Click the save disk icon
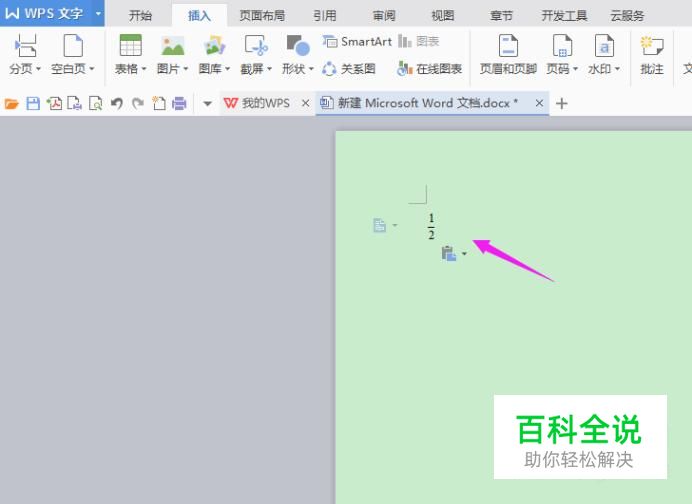 (33, 104)
